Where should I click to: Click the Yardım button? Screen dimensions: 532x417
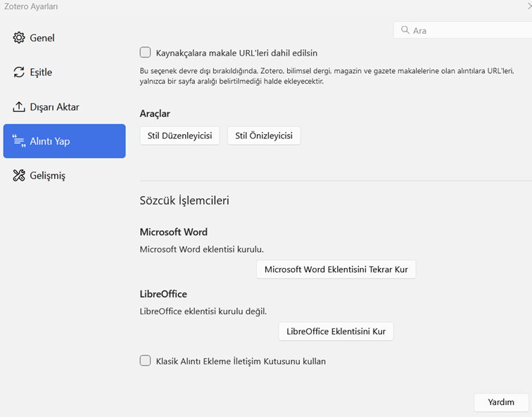(501, 402)
